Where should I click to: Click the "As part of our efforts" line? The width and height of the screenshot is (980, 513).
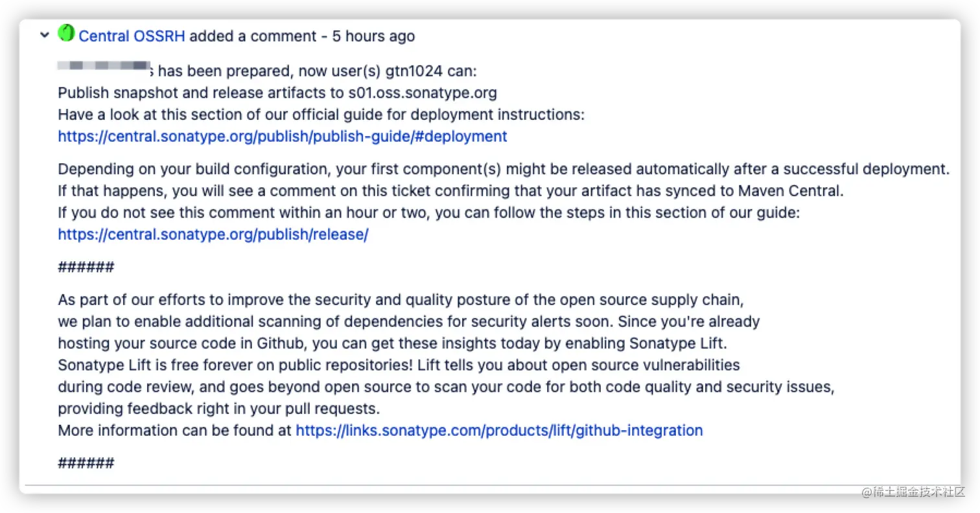click(x=401, y=300)
